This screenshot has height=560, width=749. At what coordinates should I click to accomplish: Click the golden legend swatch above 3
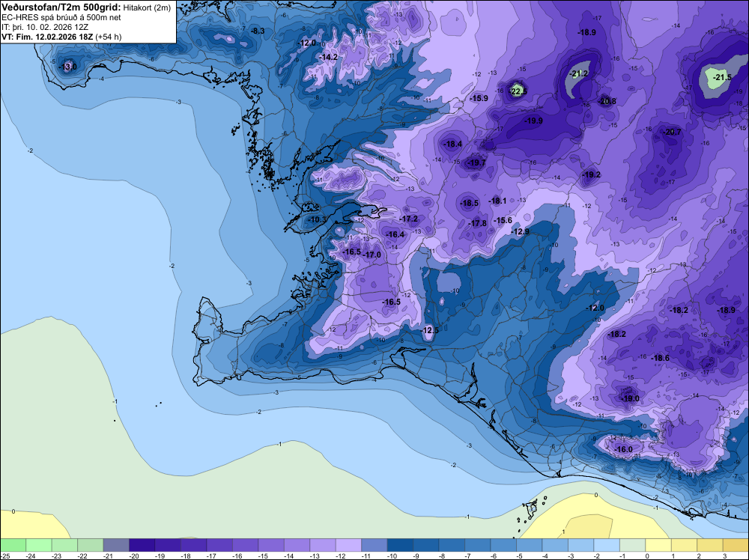(736, 545)
